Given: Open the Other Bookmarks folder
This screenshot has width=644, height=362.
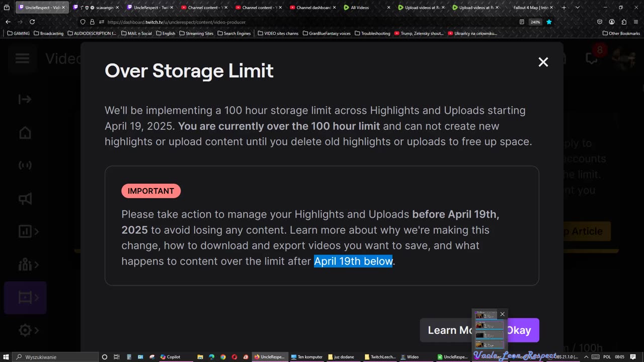Looking at the screenshot, I should coord(621,33).
